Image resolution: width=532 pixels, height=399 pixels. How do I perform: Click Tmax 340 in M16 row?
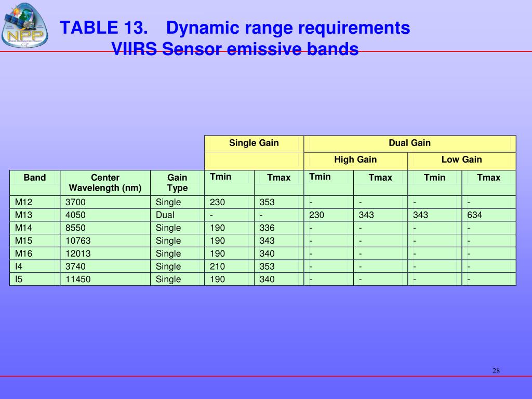pos(267,254)
